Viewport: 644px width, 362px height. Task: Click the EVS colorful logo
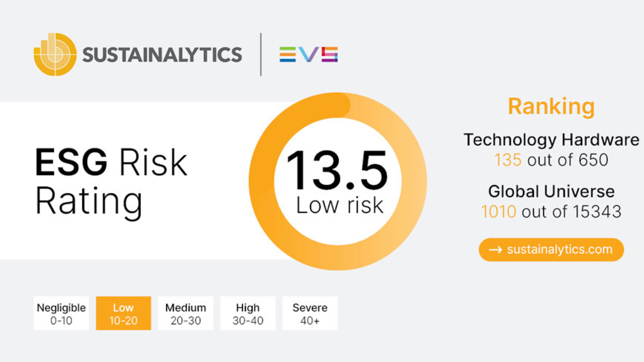tap(309, 54)
